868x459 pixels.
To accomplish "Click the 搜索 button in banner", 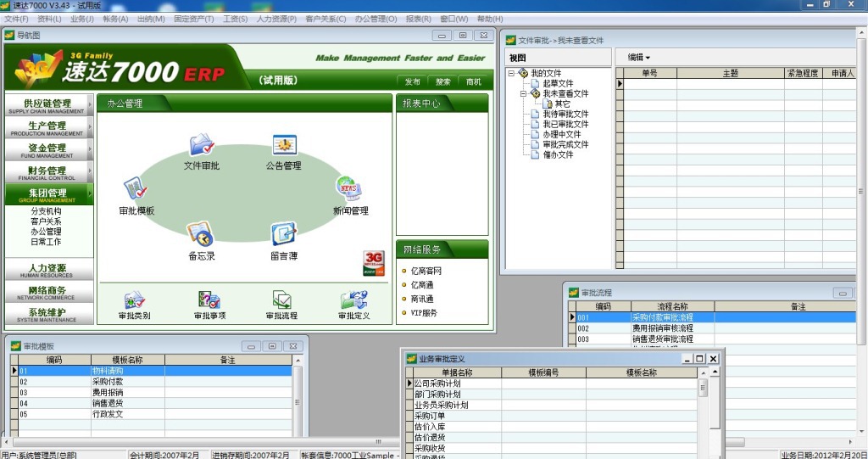I will [442, 81].
